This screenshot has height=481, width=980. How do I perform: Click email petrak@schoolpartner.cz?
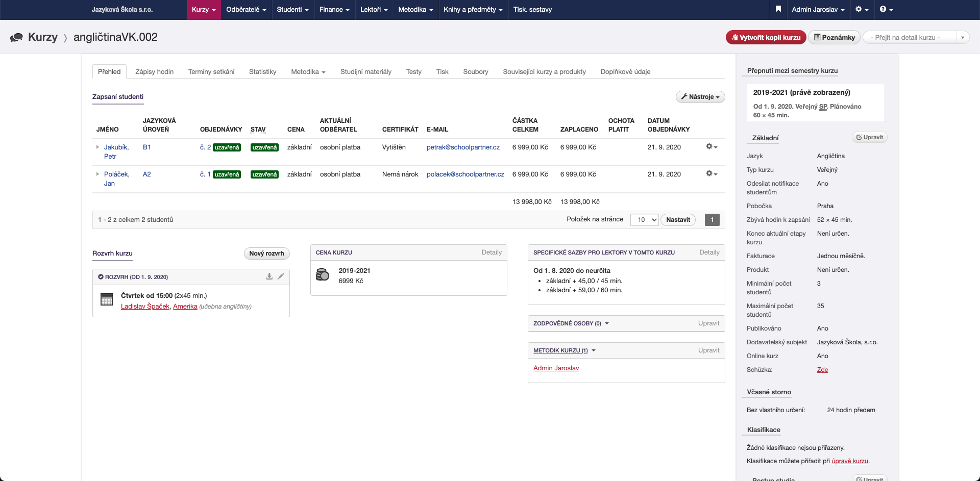[463, 147]
